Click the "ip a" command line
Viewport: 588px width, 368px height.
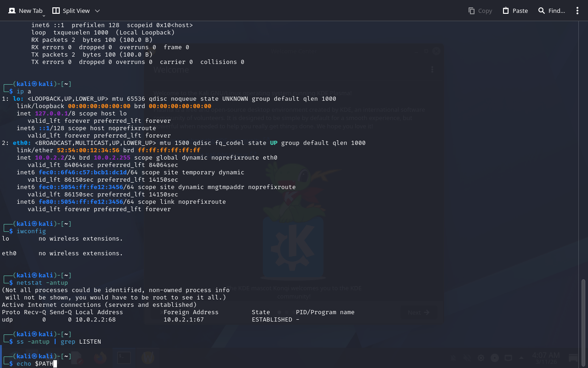click(24, 92)
